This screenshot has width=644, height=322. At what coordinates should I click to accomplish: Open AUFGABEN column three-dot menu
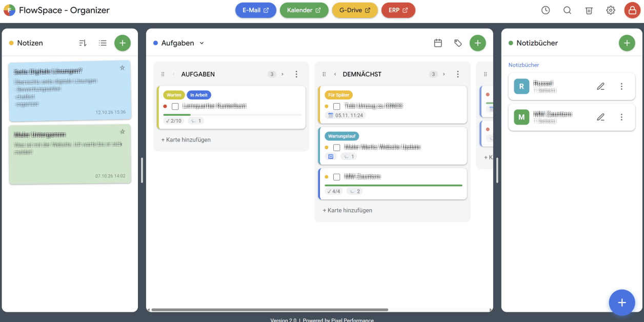click(x=296, y=74)
